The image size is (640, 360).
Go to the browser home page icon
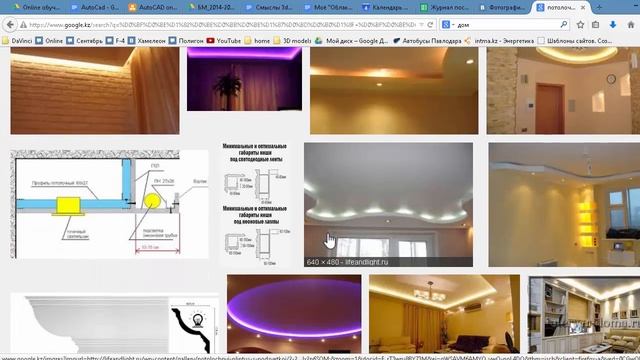click(631, 25)
